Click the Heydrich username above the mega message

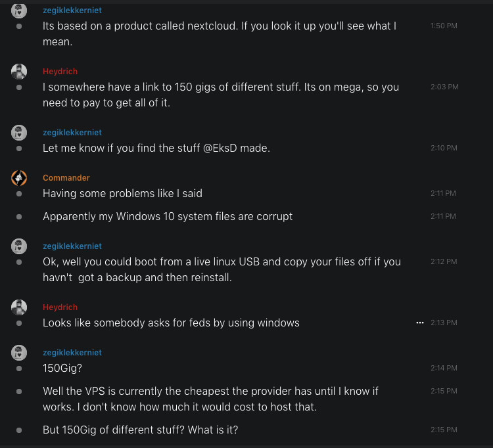(60, 72)
